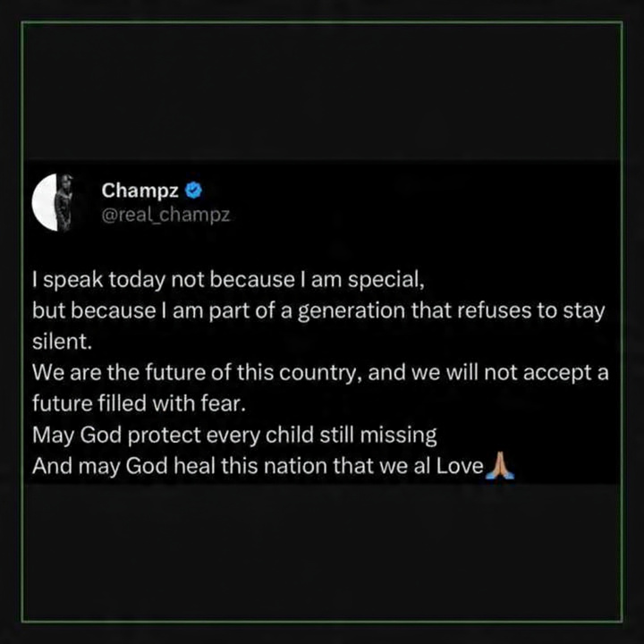Viewport: 644px width, 644px height.
Task: Click the word "today" in the first line
Action: [138, 280]
